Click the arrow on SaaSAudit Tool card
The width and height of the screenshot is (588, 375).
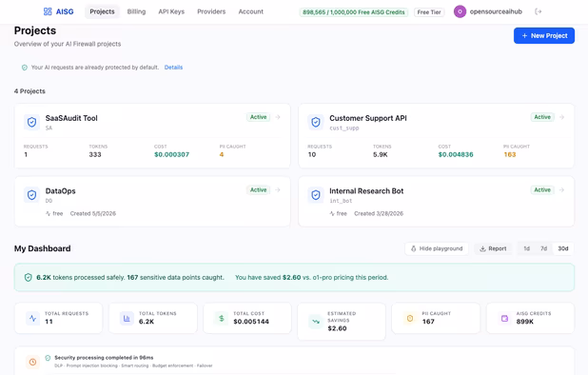tap(278, 117)
